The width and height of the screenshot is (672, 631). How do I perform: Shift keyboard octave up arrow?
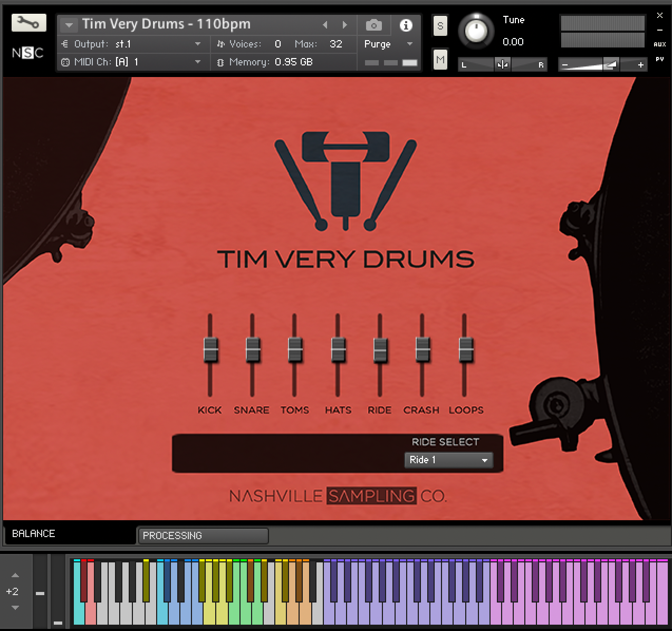click(15, 575)
